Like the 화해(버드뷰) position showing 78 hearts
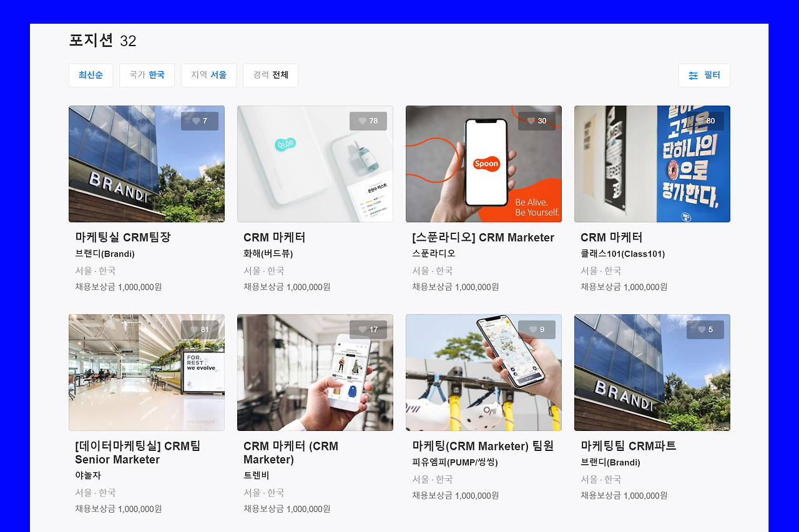Image resolution: width=799 pixels, height=532 pixels. [x=368, y=121]
